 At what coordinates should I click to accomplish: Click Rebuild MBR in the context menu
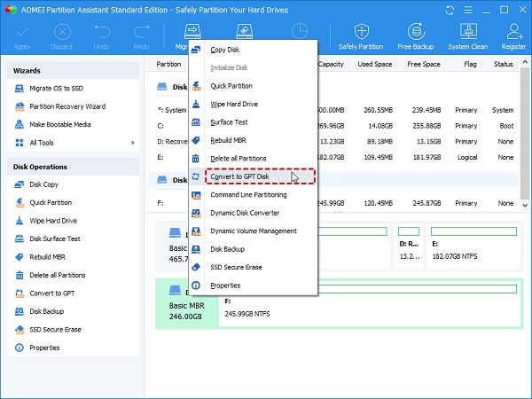[253, 140]
